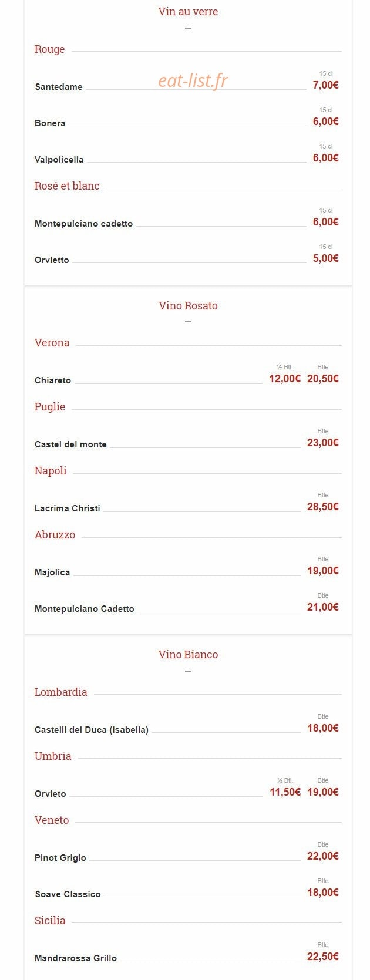Viewport: 370px width, 980px height.
Task: Select the Rosé et blanc subheading
Action: tap(67, 186)
